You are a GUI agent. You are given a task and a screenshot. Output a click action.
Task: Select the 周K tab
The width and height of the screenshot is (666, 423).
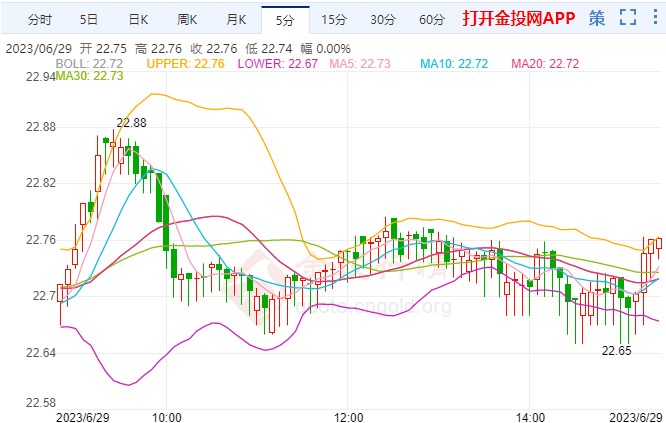tap(187, 20)
